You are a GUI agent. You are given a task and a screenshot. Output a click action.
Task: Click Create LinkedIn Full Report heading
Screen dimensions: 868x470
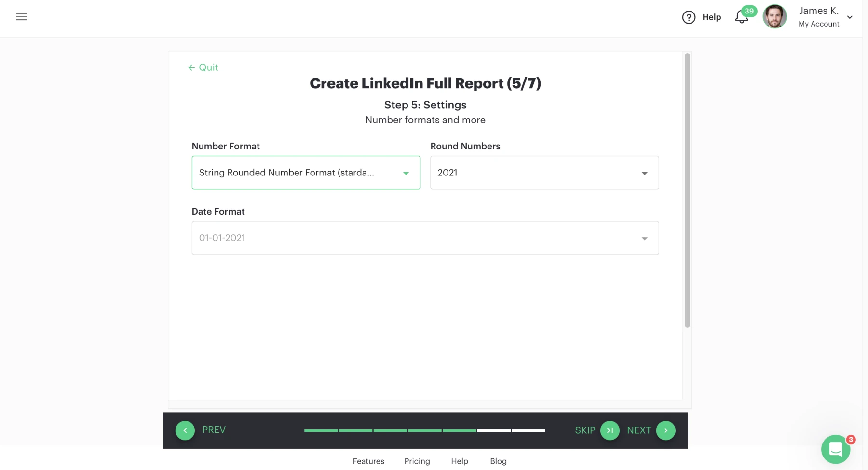click(x=425, y=83)
